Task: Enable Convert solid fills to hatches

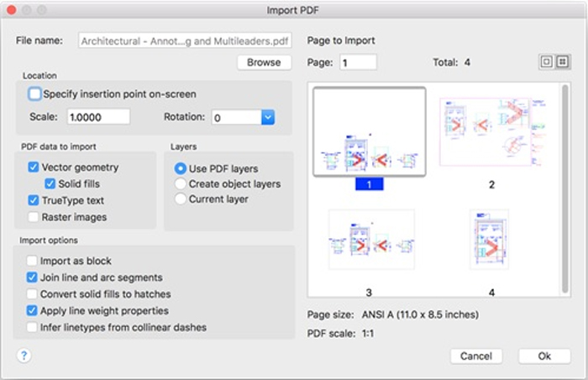Action: click(34, 294)
